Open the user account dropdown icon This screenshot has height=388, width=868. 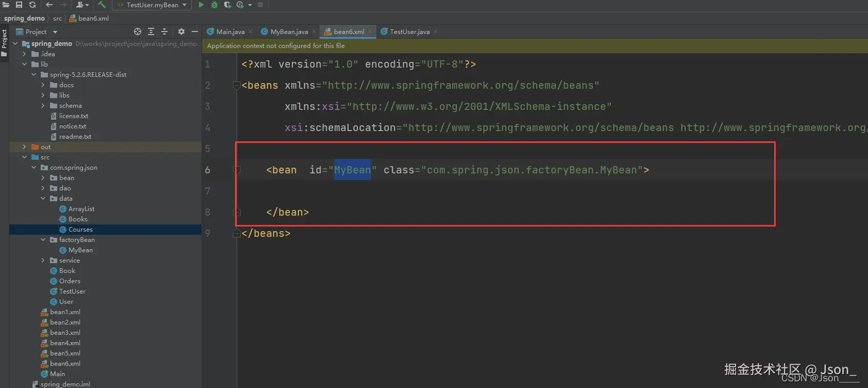coord(82,5)
